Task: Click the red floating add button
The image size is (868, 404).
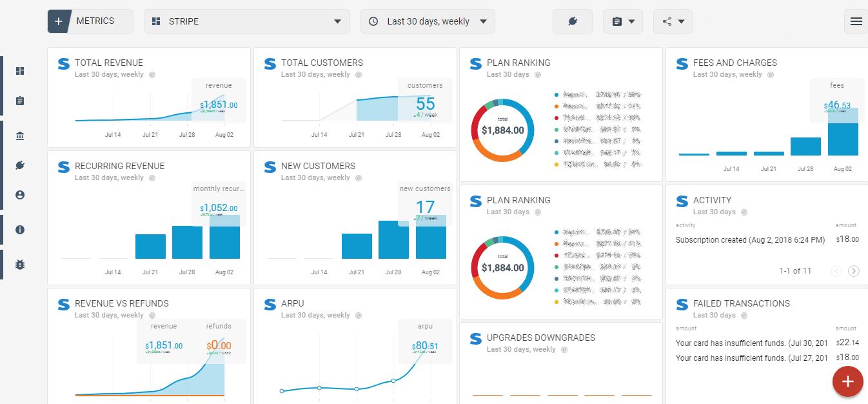Action: point(848,381)
